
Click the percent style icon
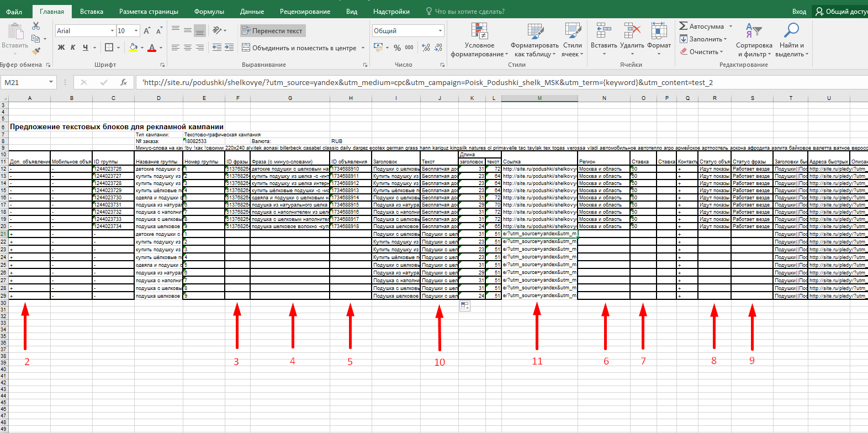[x=397, y=48]
